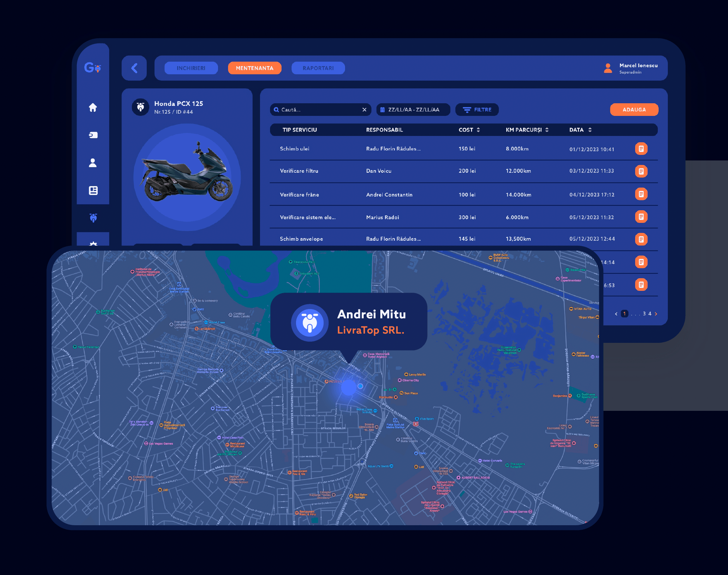Click the calendar icon in date field
The image size is (728, 575).
383,110
